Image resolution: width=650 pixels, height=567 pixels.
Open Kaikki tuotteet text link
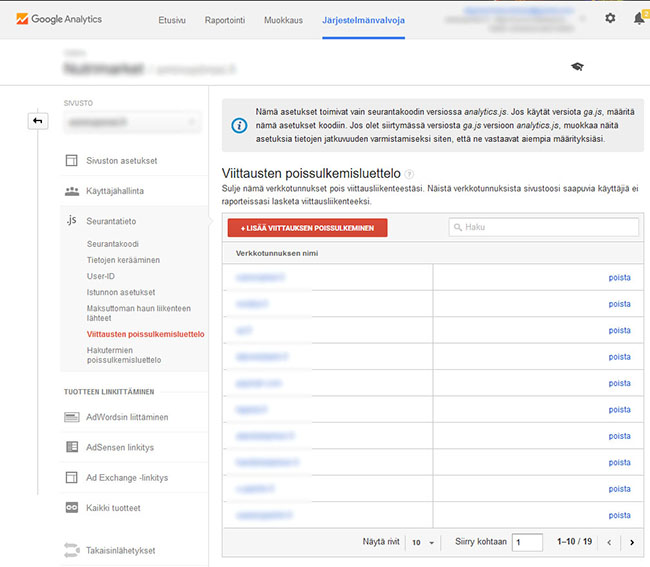click(113, 508)
